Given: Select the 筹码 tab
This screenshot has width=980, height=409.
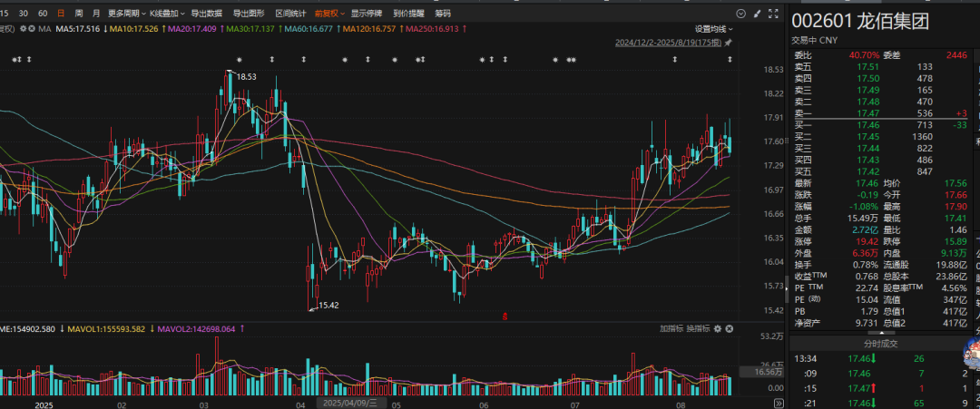Looking at the screenshot, I should click(x=443, y=13).
